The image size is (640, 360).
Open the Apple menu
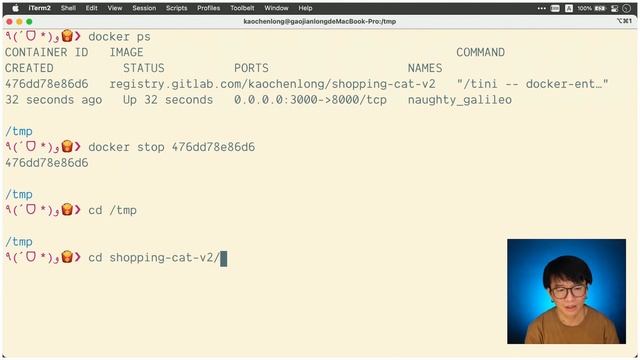(x=15, y=8)
